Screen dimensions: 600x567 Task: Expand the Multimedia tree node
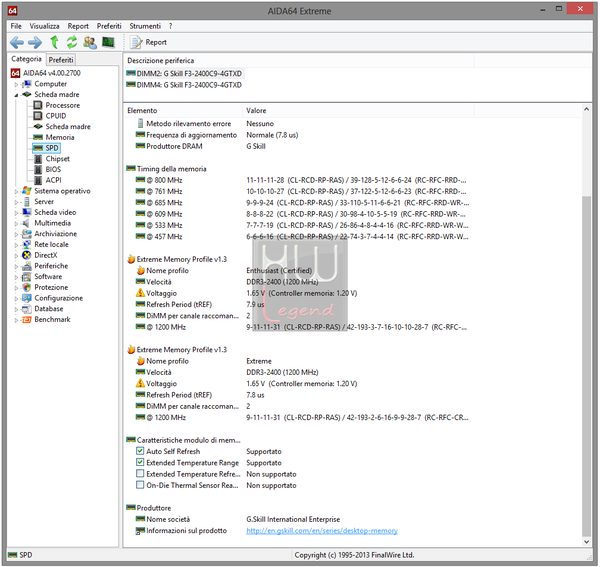pyautogui.click(x=16, y=223)
